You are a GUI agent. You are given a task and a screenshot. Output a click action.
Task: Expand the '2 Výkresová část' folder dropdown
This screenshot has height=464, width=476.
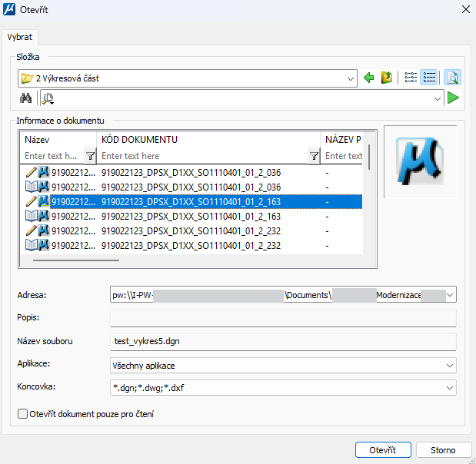coord(351,78)
